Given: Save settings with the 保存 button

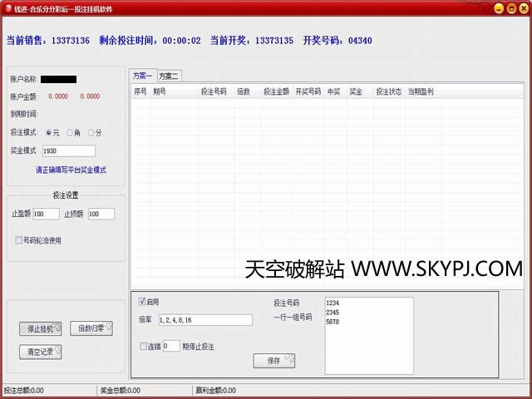Looking at the screenshot, I should (x=273, y=360).
